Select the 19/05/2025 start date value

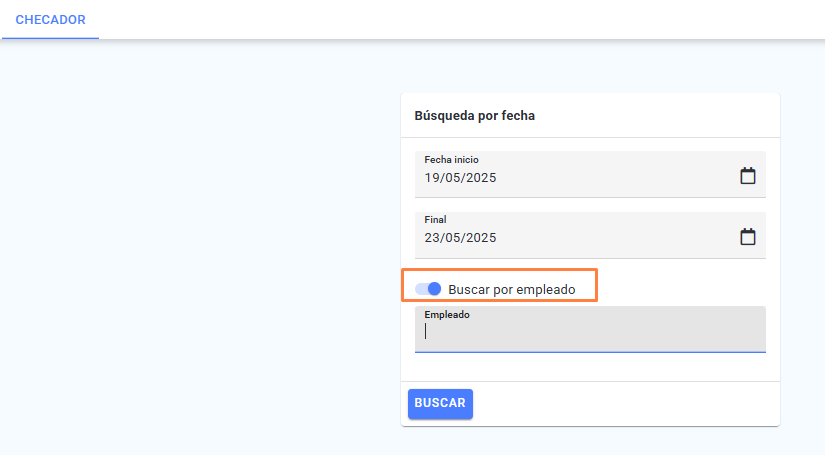pos(460,178)
